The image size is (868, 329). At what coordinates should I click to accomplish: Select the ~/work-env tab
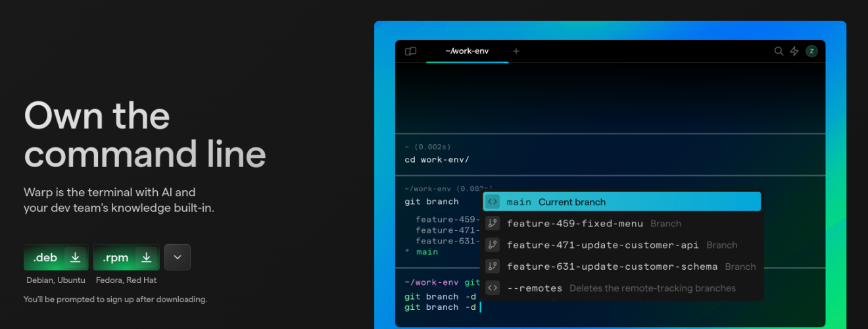(467, 51)
